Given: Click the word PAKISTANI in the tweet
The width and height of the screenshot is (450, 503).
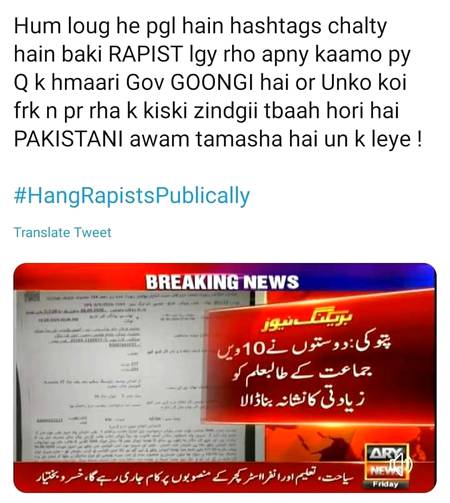Looking at the screenshot, I should (69, 139).
